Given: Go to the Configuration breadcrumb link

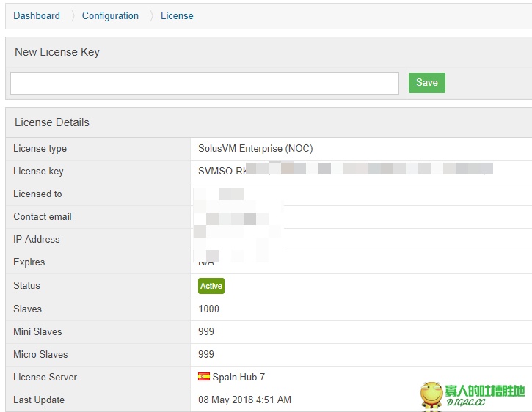Looking at the screenshot, I should [110, 15].
